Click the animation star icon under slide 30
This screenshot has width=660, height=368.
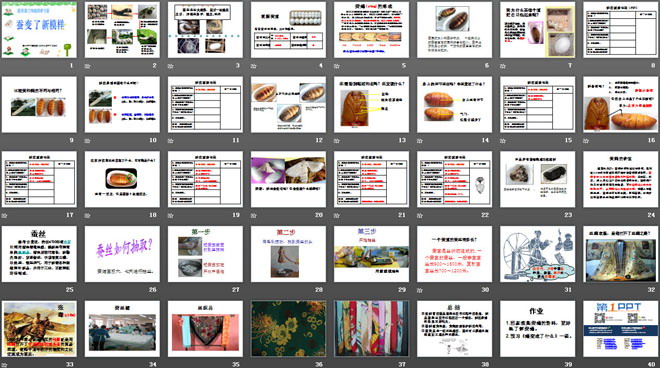coord(420,290)
